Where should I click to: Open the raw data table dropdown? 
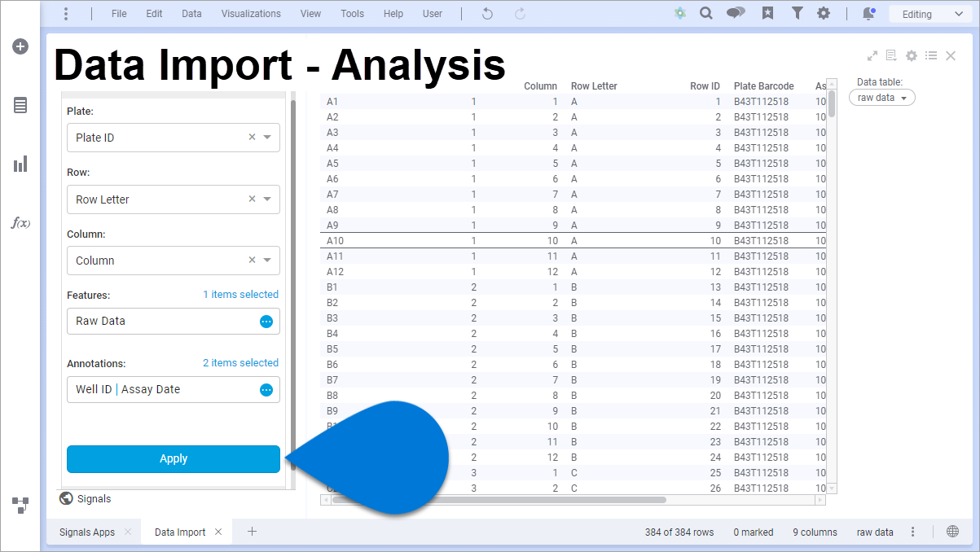[882, 98]
